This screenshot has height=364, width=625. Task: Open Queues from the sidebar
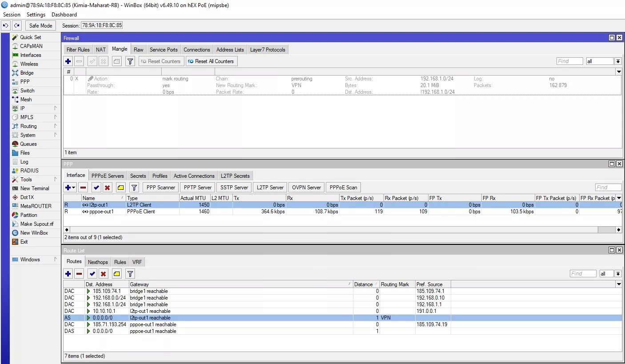coord(28,144)
